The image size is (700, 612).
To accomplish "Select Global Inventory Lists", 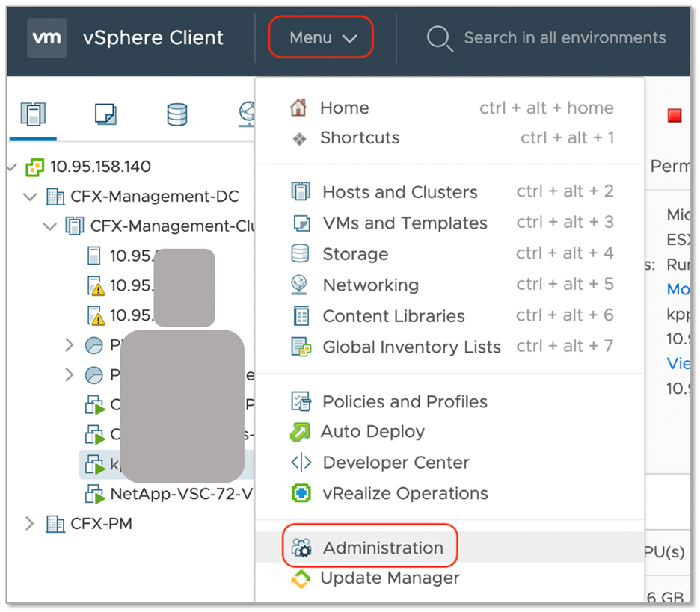I will click(411, 346).
